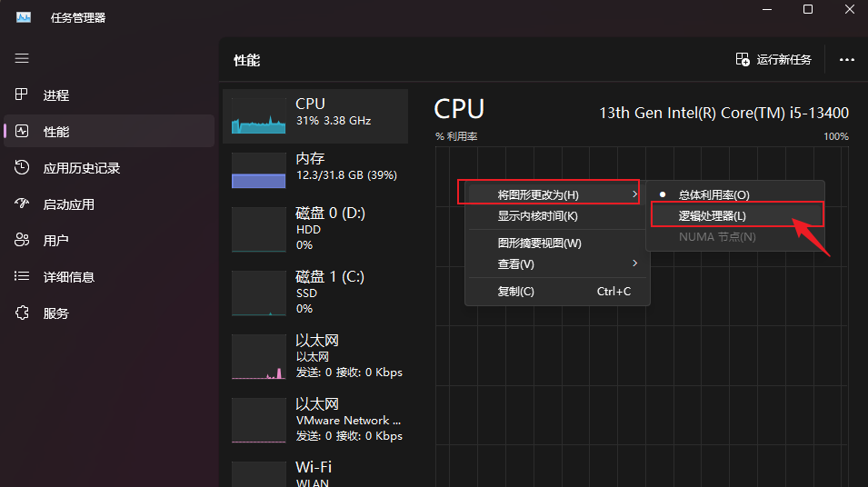Click the 12.3/31.8 GB (39%) memory value

point(346,175)
